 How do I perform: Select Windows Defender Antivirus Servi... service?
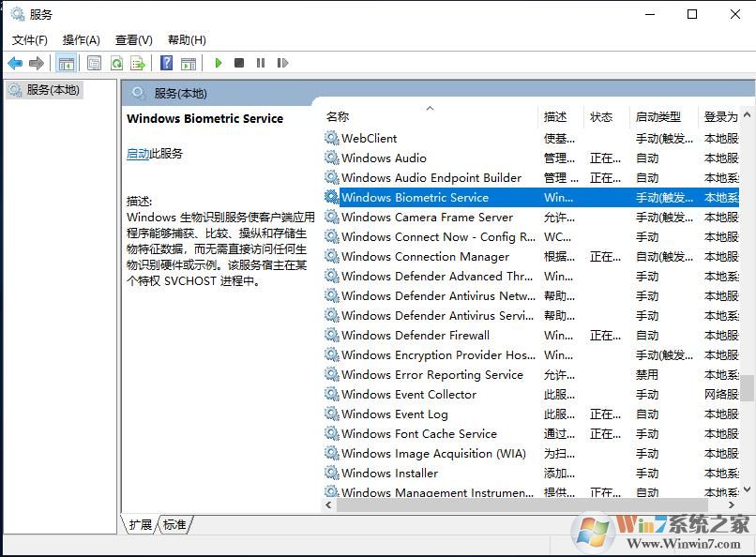pyautogui.click(x=437, y=316)
